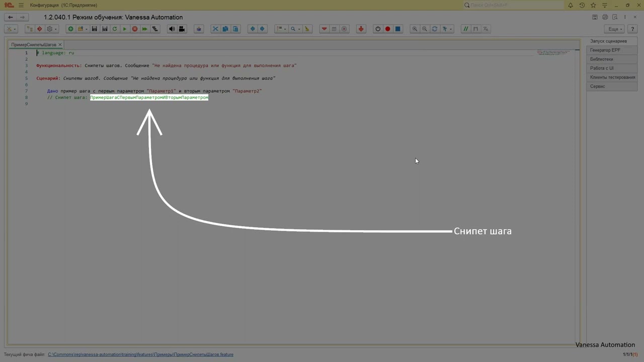The height and width of the screenshot is (362, 644).
Task: Open the Генератор EPF tab
Action: pyautogui.click(x=612, y=50)
